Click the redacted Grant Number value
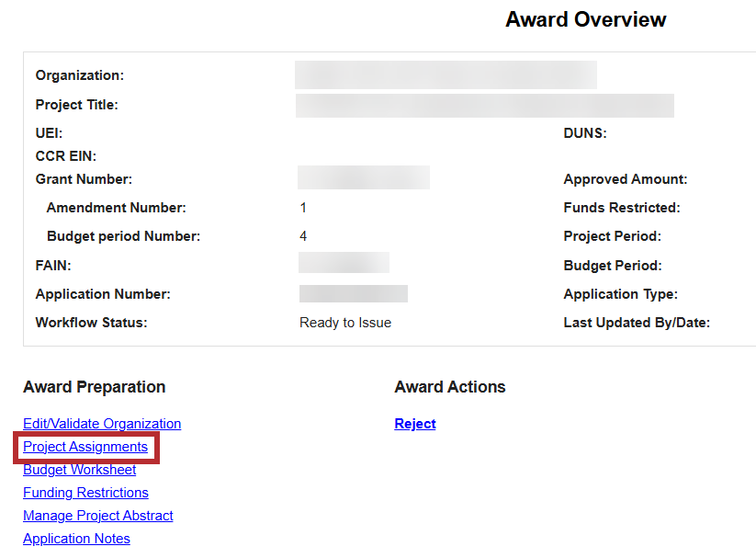 coord(364,178)
